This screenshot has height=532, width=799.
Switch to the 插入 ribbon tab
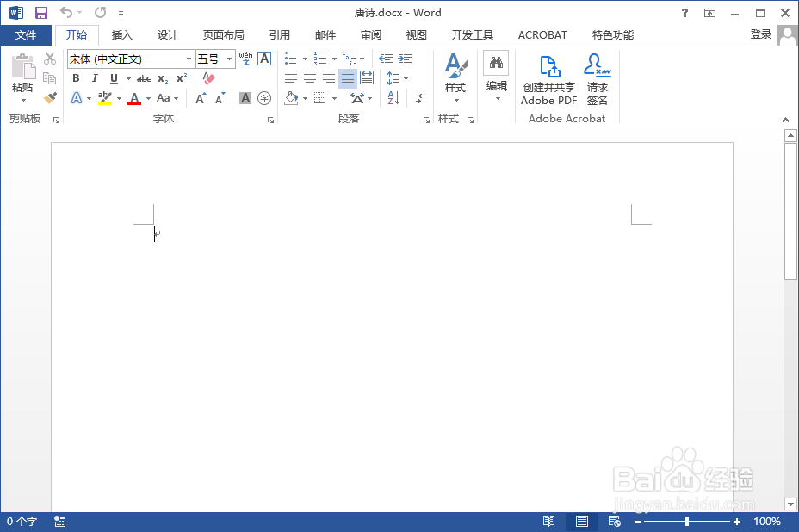pyautogui.click(x=121, y=34)
